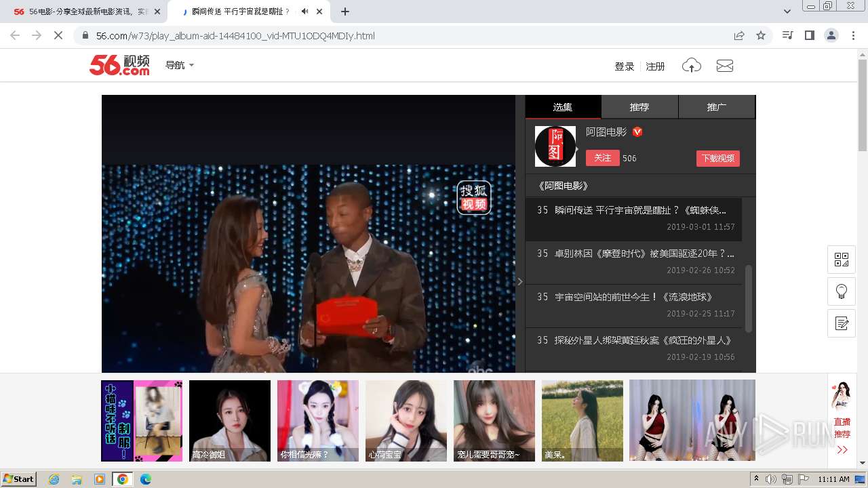The width and height of the screenshot is (868, 488).
Task: Stop loading the page
Action: [58, 35]
